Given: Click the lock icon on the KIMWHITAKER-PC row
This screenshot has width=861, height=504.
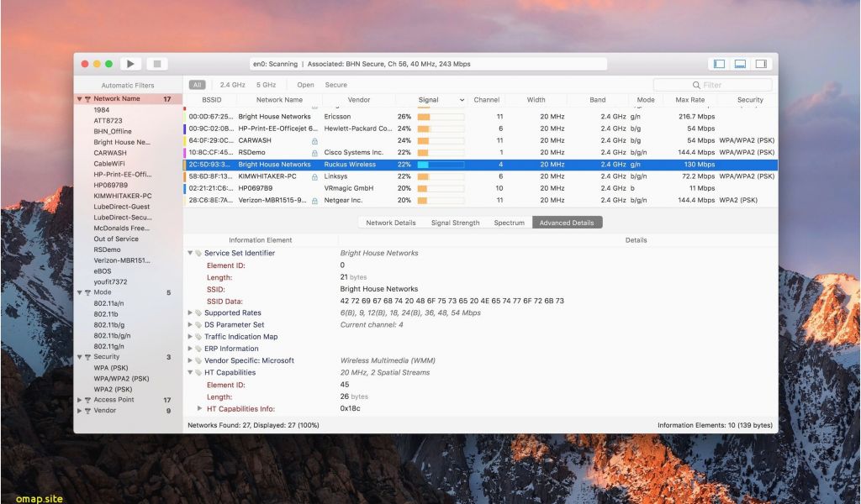Looking at the screenshot, I should click(314, 176).
